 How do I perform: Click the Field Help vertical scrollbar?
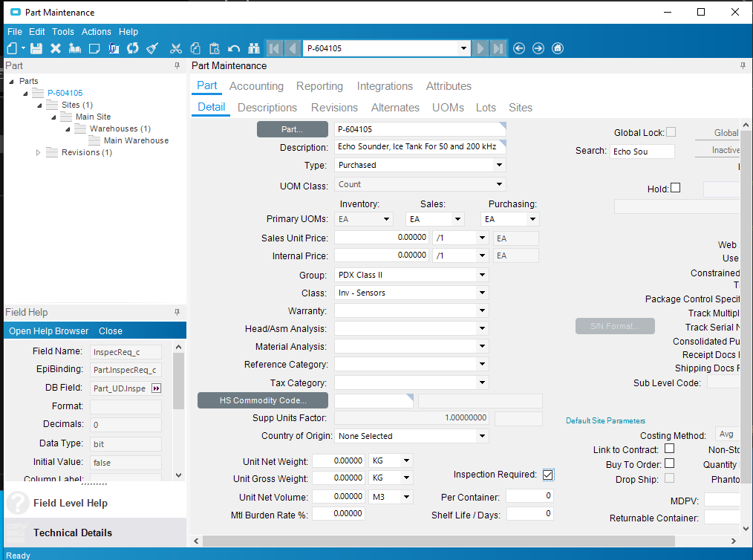coord(178,381)
